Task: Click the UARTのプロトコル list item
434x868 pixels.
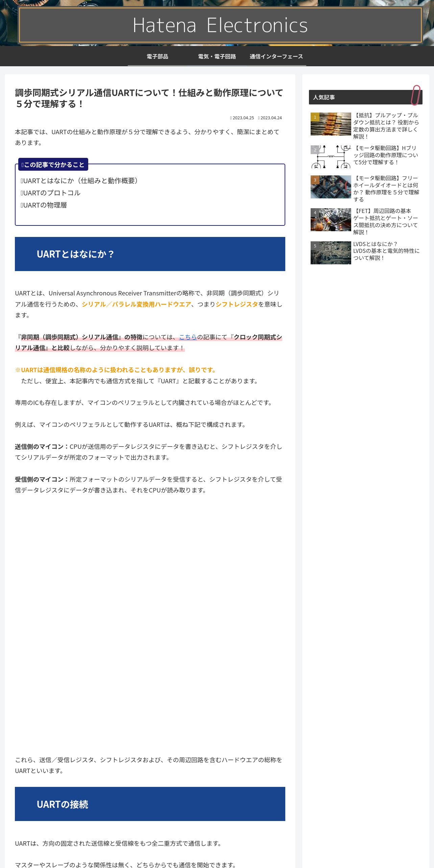Action: tap(51, 193)
